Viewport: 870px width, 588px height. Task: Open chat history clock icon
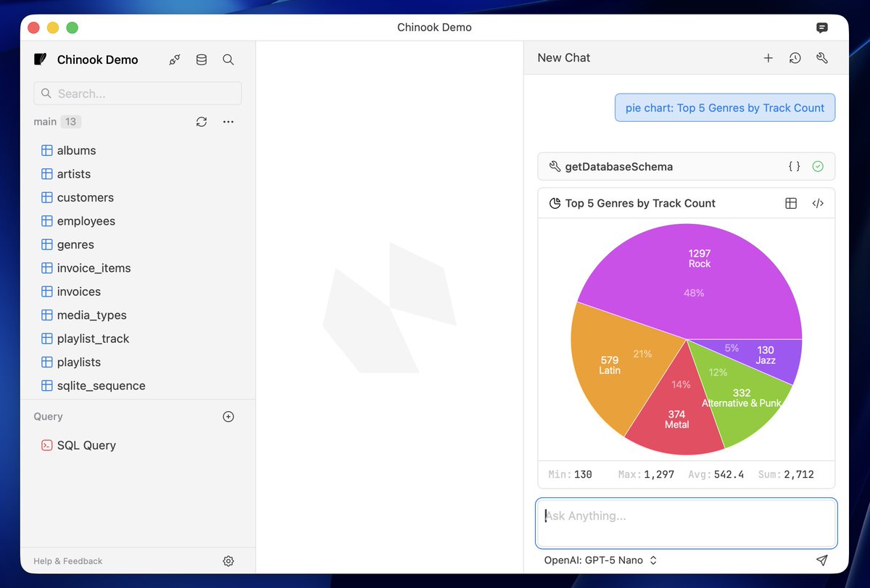(795, 58)
